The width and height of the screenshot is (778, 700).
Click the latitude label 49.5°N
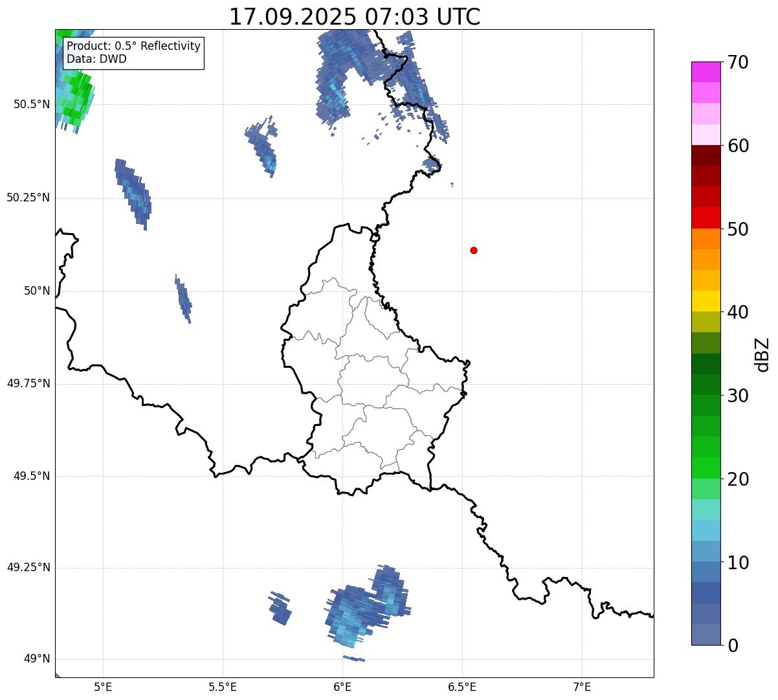(x=32, y=476)
